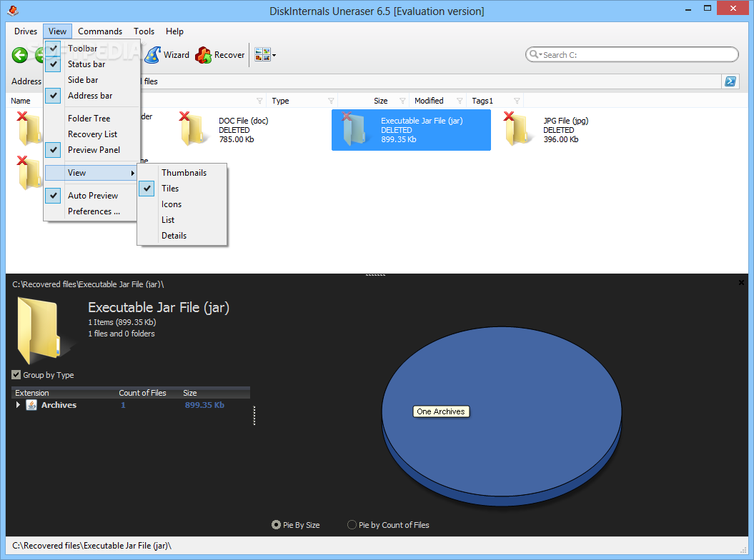Open the Type column filter dropdown
This screenshot has height=560, width=754.
point(331,101)
